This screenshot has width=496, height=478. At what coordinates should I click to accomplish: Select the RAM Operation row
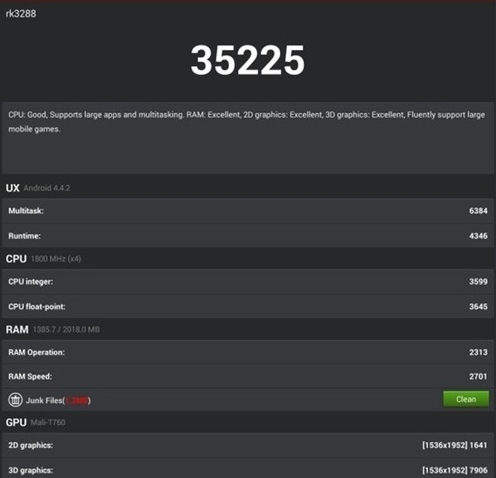[248, 352]
